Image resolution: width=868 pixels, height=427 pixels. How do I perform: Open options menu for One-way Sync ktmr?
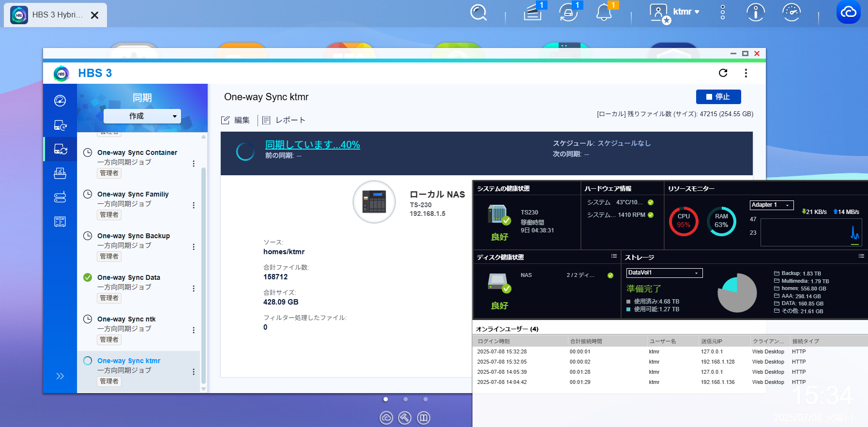pos(194,372)
